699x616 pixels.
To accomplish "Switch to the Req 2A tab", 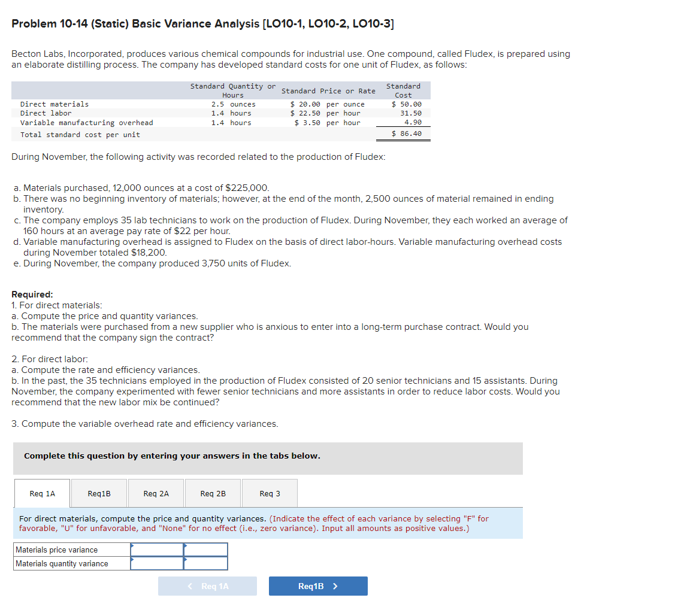I will 156,493.
